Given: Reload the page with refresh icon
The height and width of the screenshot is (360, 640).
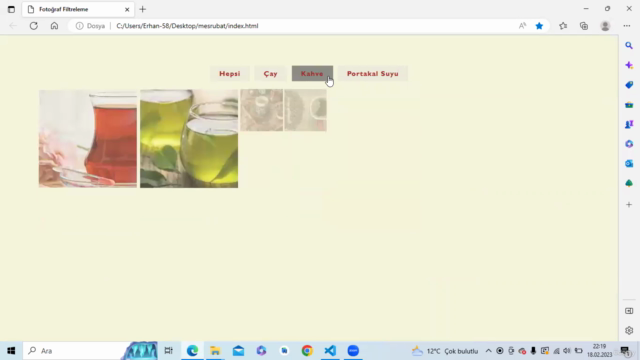Looking at the screenshot, I should pyautogui.click(x=33, y=26).
